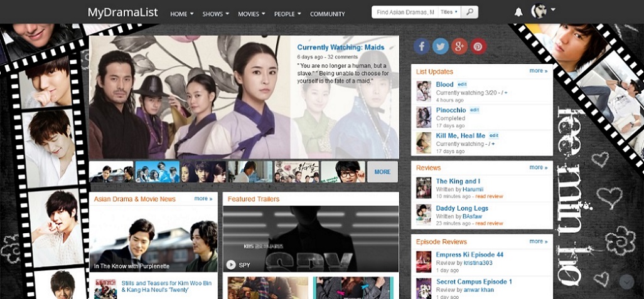Viewport: 644px width, 299px height.
Task: Open anwar khan's profile link
Action: pos(479,290)
